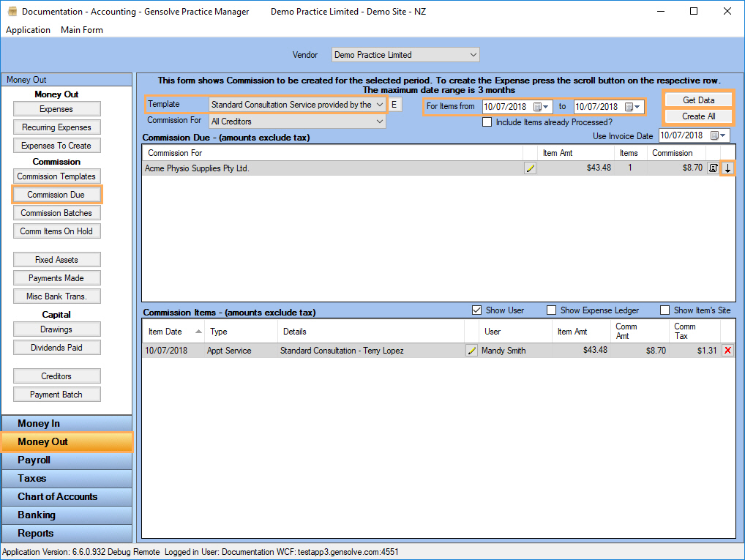Open Commission Templates

click(56, 176)
